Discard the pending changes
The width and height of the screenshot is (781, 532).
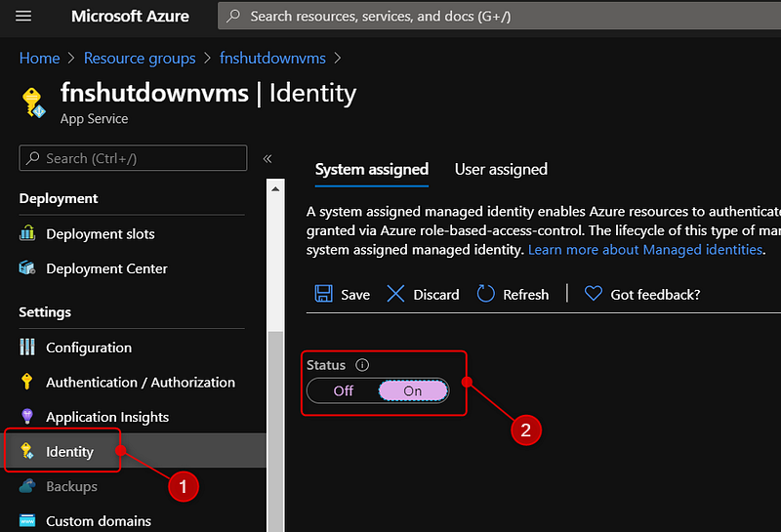[x=423, y=294]
